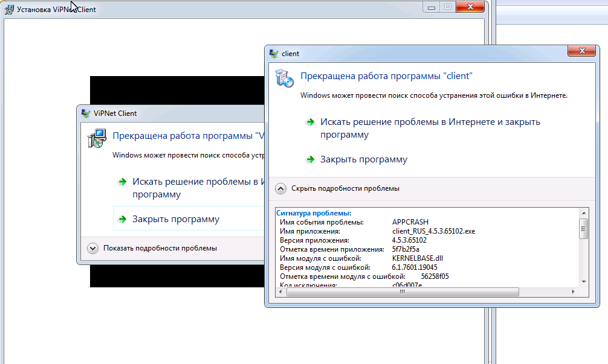This screenshot has width=608, height=364.
Task: Click the program icon beside the client crash heading
Action: tap(284, 78)
